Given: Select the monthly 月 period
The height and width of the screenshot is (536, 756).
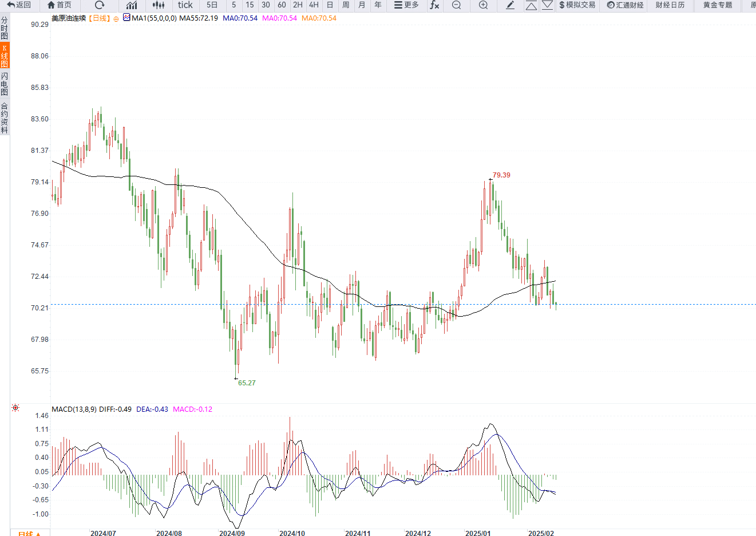Looking at the screenshot, I should click(x=362, y=5).
